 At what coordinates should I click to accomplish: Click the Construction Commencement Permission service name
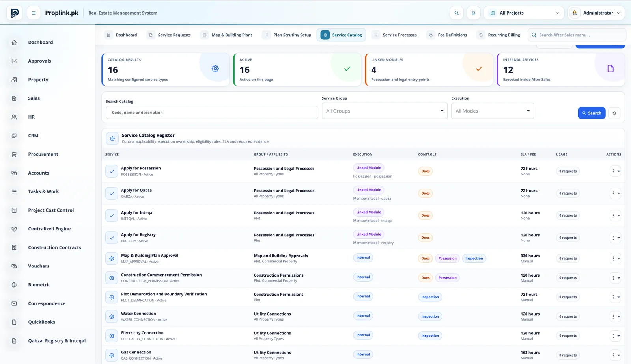click(161, 275)
